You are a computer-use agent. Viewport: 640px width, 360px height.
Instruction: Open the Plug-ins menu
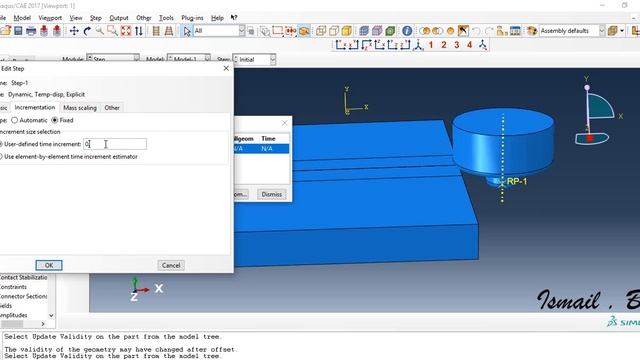pos(192,18)
